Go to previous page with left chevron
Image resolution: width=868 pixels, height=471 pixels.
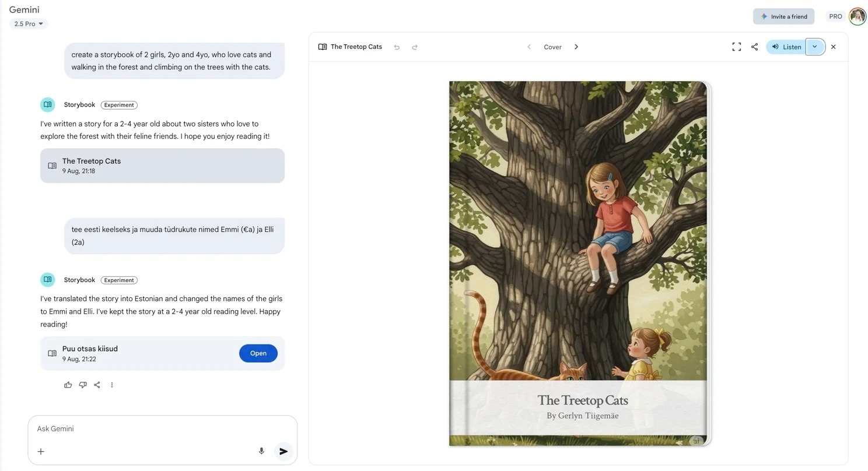[x=529, y=47]
